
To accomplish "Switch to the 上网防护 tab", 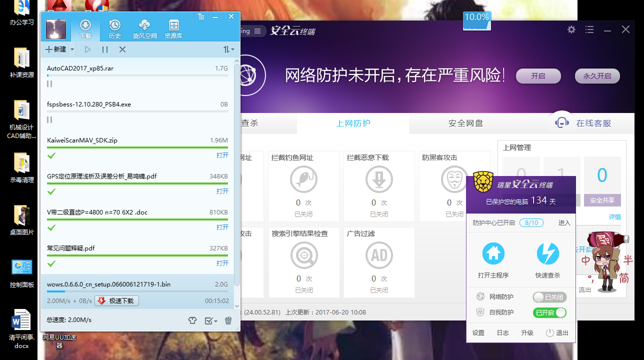I will tap(353, 123).
